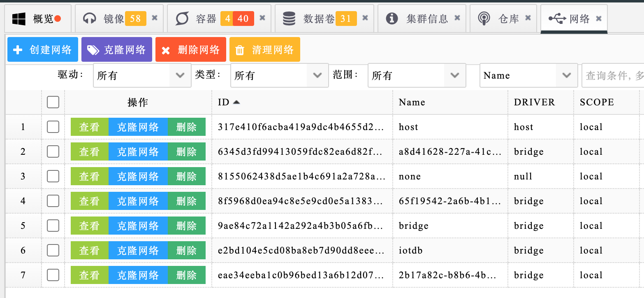Viewport: 644px width, 298px height.
Task: Click 克隆网络 in the iotdb row
Action: click(x=138, y=250)
